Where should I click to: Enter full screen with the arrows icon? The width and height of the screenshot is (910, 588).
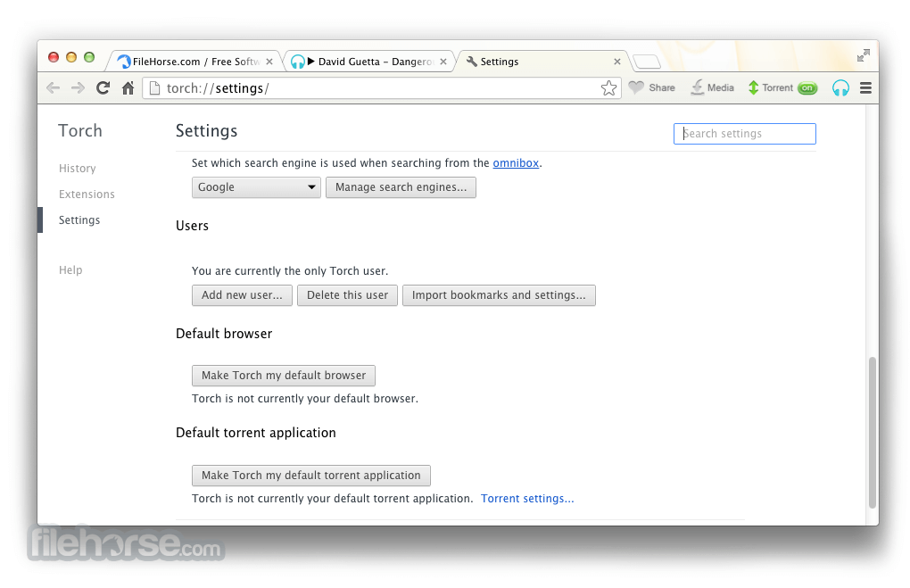(863, 55)
